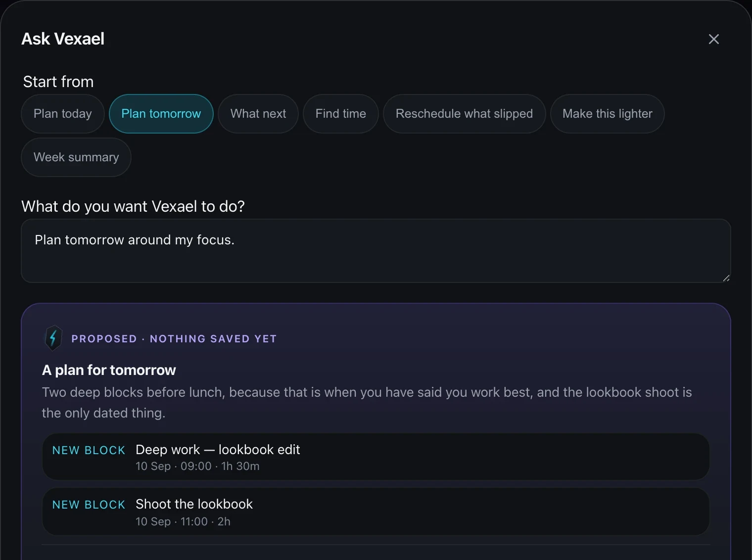Click the '10 Sep · 09:00 · 1h 30m' time
This screenshot has height=560, width=752.
click(197, 467)
